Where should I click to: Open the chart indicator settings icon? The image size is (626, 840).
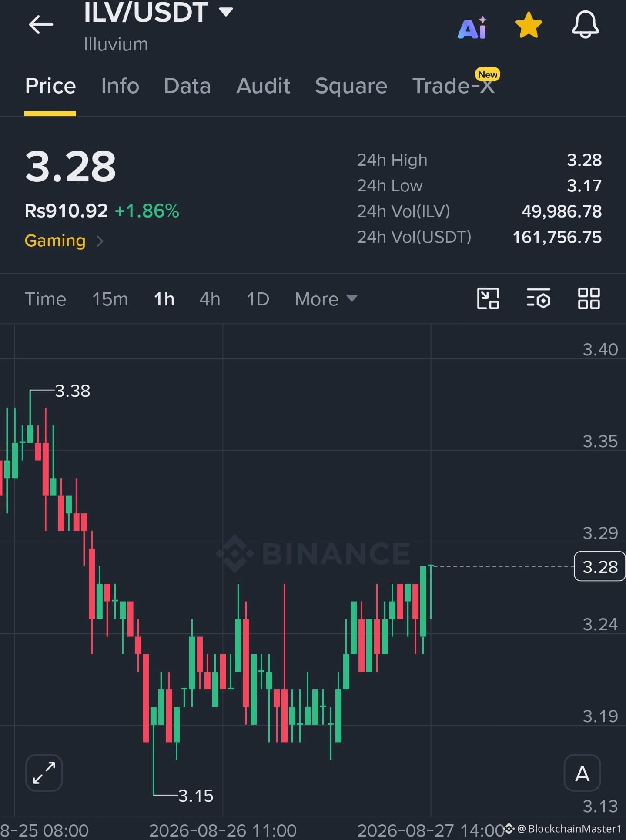(x=539, y=298)
